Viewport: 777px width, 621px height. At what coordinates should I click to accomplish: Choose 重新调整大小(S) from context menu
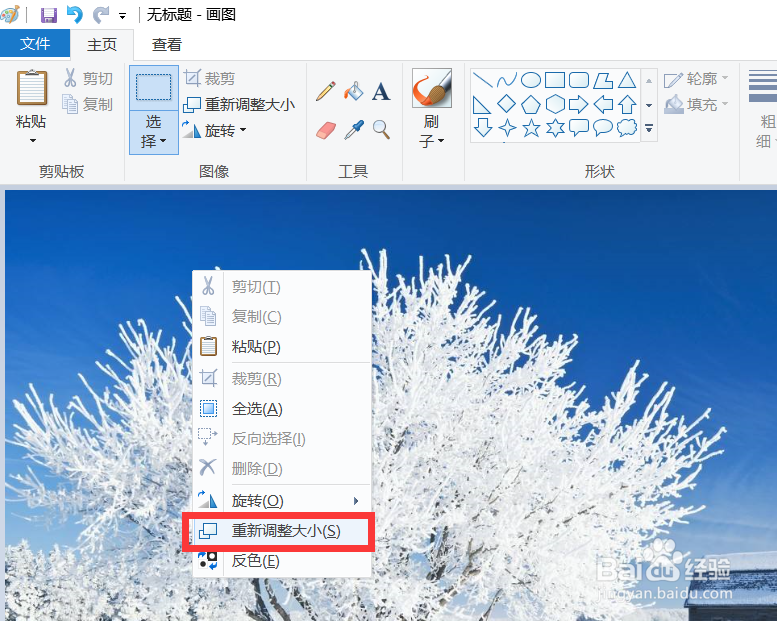(x=278, y=532)
